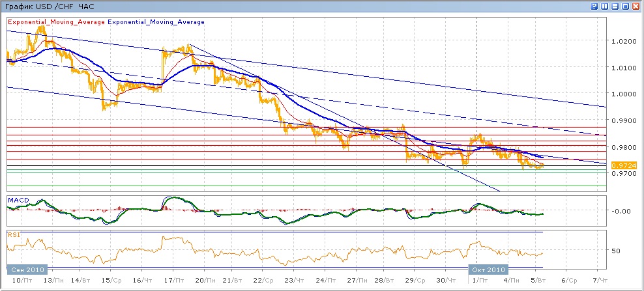The image size is (644, 291).
Task: Click the Сен 2010 month marker
Action: pos(27,269)
